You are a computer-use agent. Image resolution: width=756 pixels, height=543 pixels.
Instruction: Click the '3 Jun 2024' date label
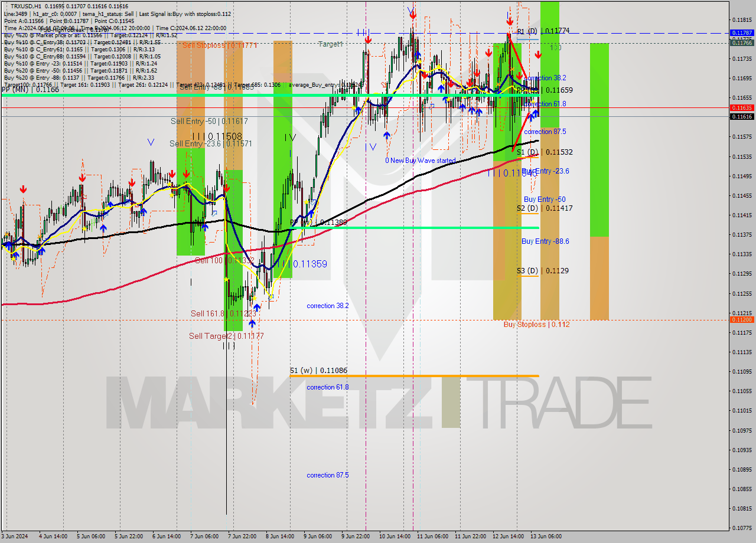tap(15, 537)
